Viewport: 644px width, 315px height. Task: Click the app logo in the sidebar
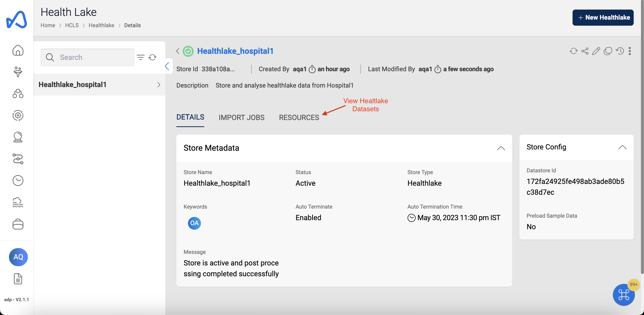17,19
